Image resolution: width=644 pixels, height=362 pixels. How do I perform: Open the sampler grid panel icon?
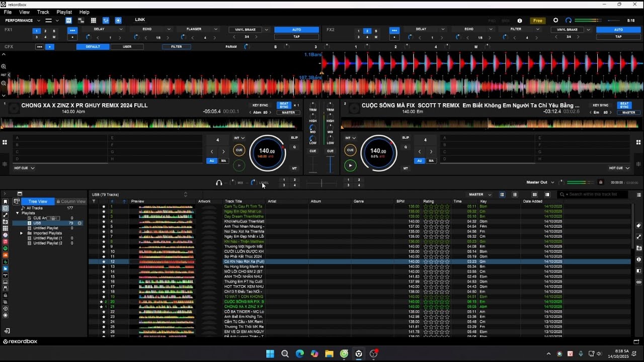click(93, 21)
